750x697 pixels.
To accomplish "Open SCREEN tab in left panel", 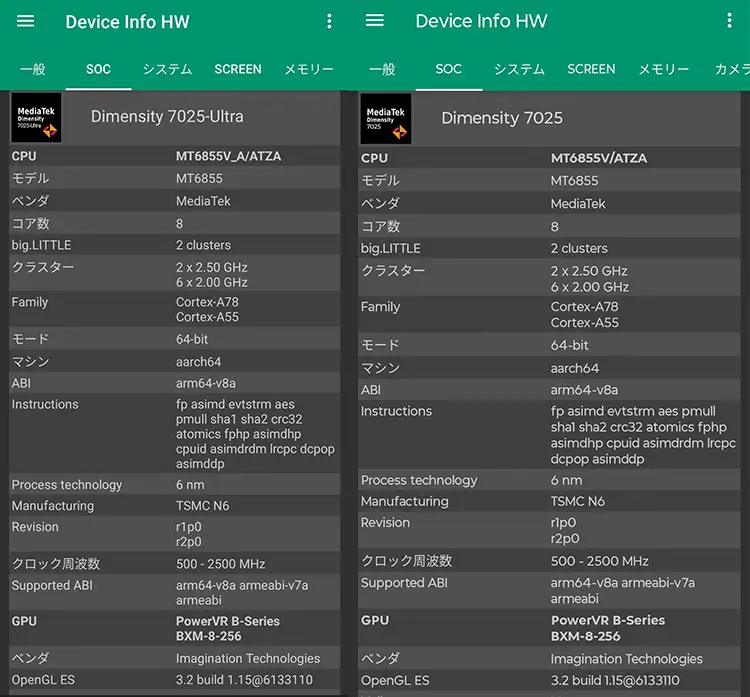I will (x=238, y=69).
